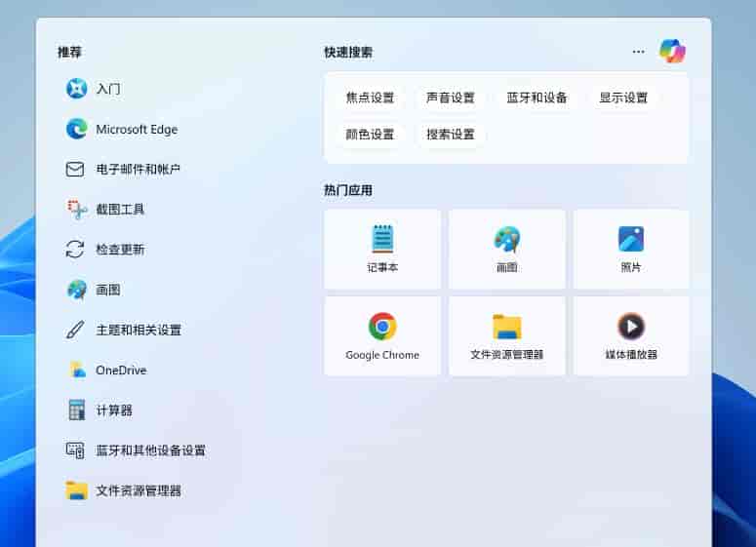This screenshot has height=547, width=756.
Task: Open 记事本 tile in 热门应用
Action: (382, 250)
